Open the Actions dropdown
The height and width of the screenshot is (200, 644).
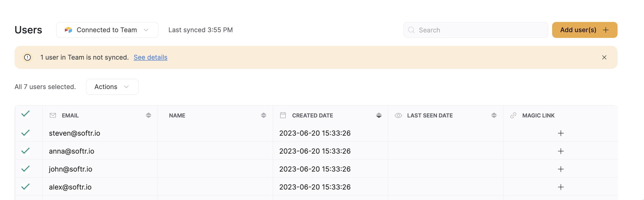coord(112,87)
